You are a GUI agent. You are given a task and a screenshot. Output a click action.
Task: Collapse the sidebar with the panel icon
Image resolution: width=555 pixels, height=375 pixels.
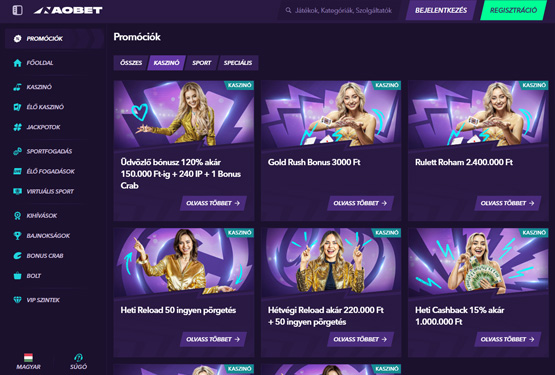point(17,10)
